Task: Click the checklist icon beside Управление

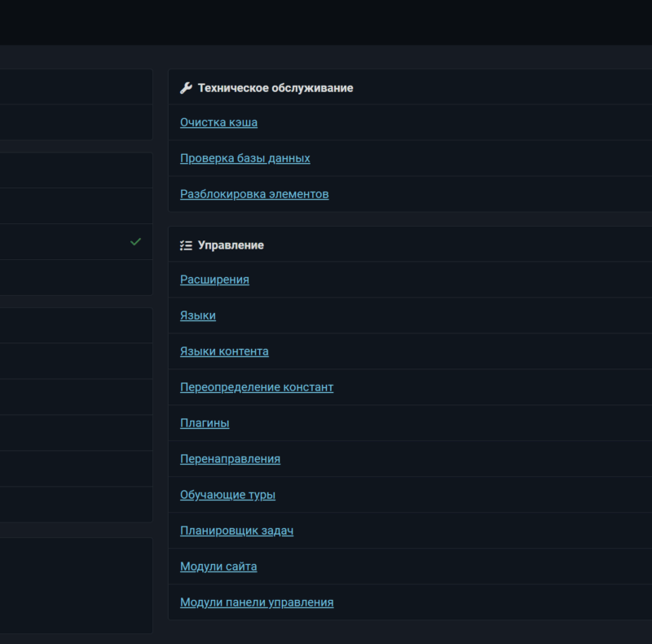Action: pos(186,245)
